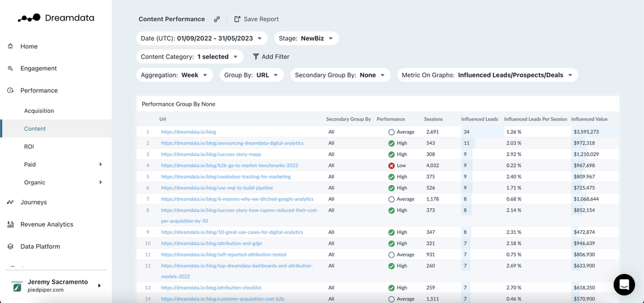The height and width of the screenshot is (303, 644).
Task: Click the Dreamdata logo
Action: coord(56,18)
